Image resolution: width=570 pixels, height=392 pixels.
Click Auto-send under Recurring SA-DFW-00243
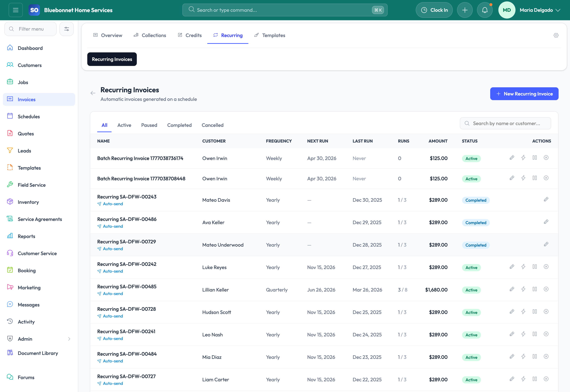coord(110,204)
